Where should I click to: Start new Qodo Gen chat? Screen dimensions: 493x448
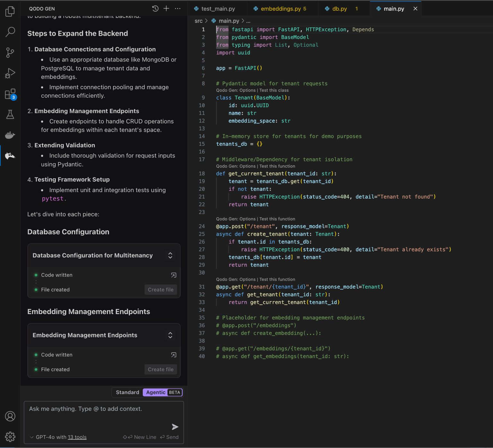166,9
